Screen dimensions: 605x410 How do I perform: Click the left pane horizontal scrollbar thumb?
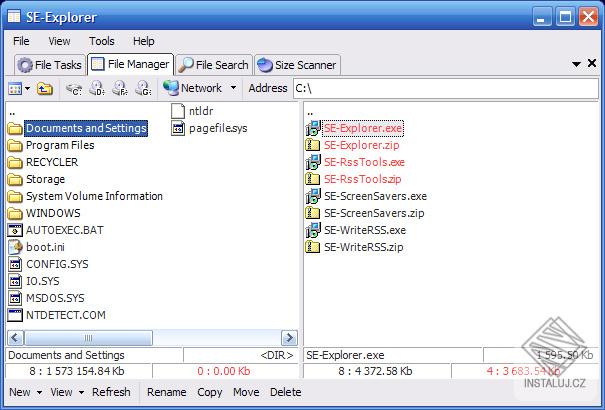pyautogui.click(x=88, y=338)
